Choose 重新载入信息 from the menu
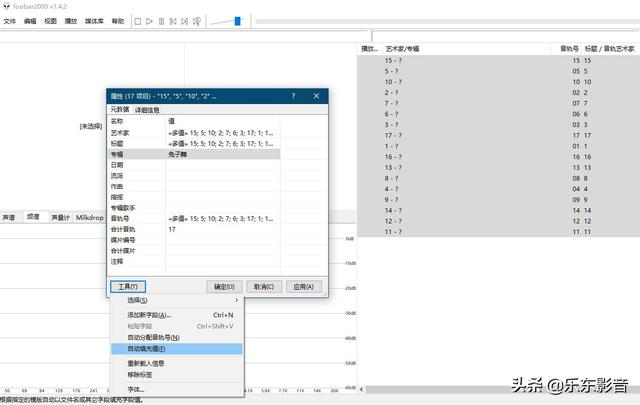Image resolution: width=640 pixels, height=405 pixels. click(177, 363)
